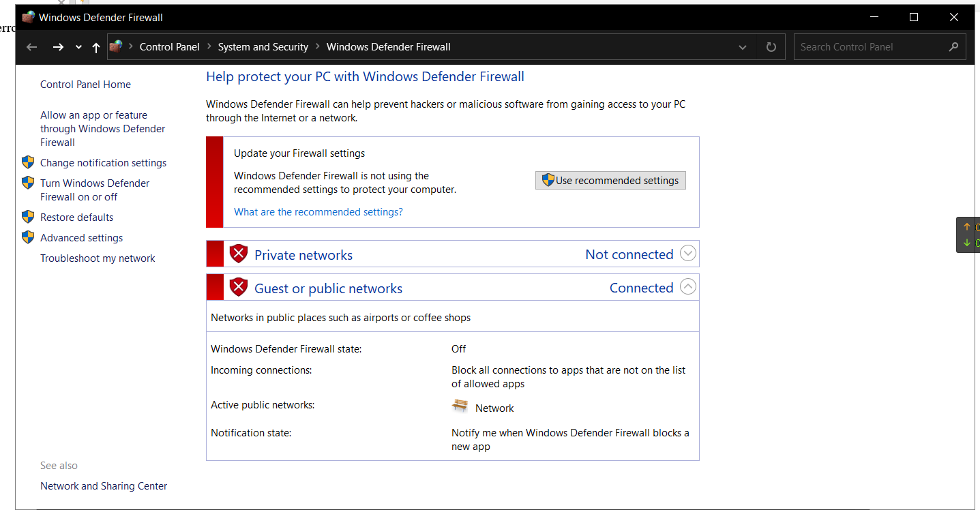Viewport: 980px width, 510px height.
Task: Open Advanced settings
Action: coord(81,238)
